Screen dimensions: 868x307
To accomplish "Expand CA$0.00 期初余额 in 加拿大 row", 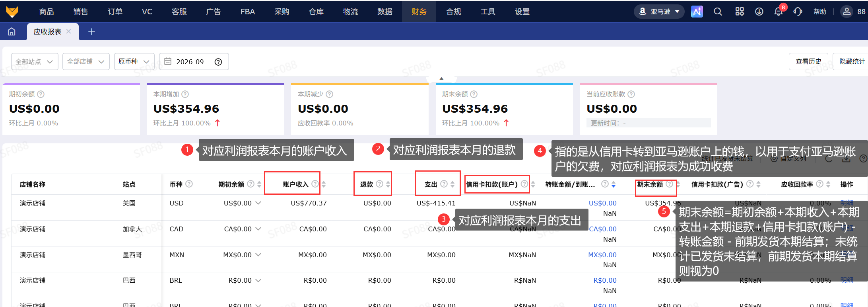I will [258, 229].
